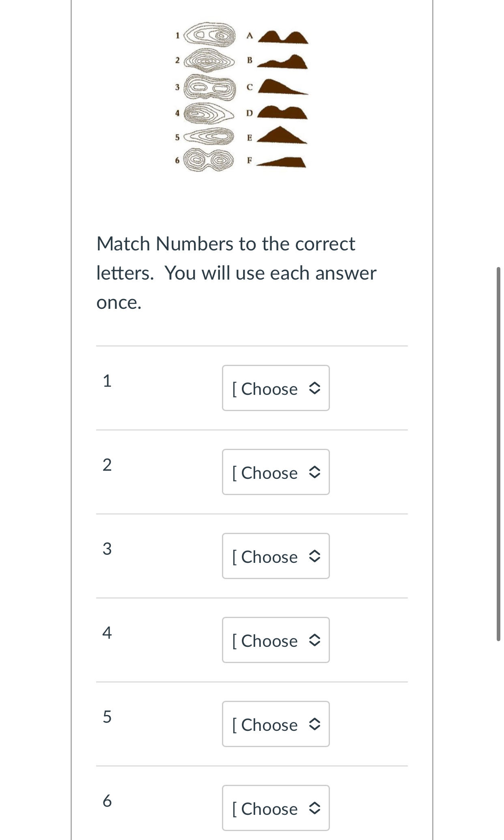The height and width of the screenshot is (840, 504).
Task: Open the Choose dropdown for number 3
Action: (x=276, y=556)
